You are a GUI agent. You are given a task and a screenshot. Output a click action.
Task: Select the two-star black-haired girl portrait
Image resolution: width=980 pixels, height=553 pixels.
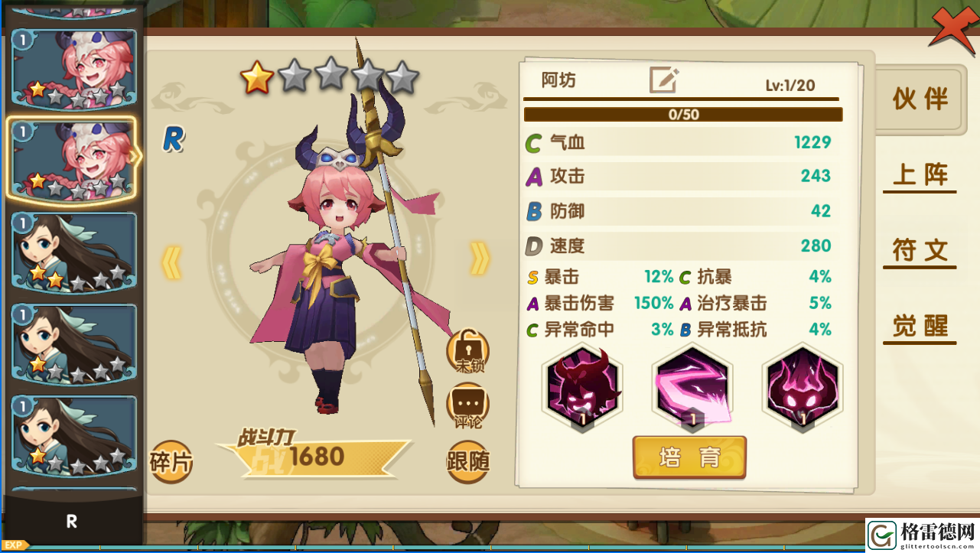[74, 254]
